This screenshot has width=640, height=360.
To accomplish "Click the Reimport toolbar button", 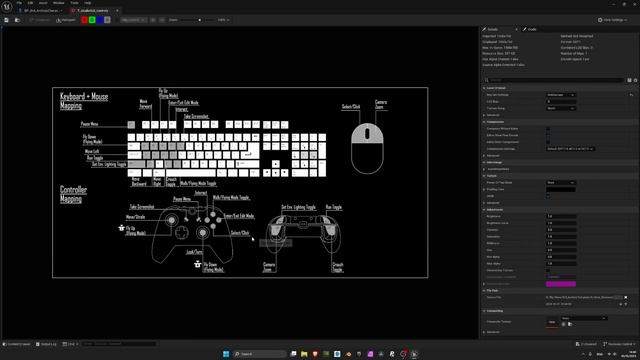I will (x=66, y=20).
